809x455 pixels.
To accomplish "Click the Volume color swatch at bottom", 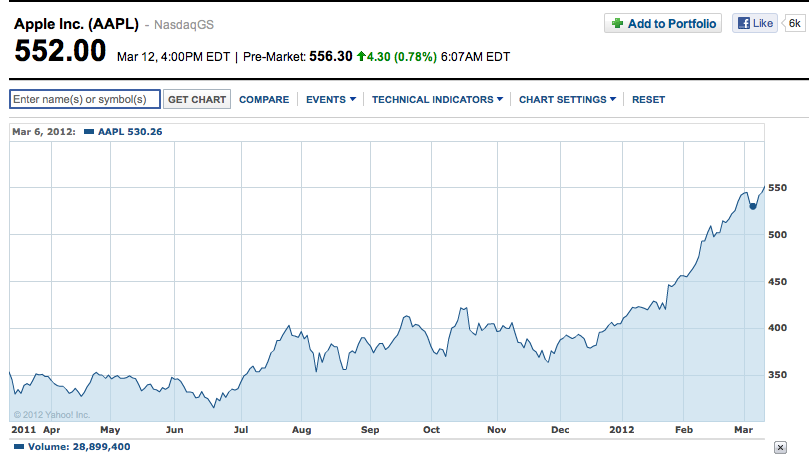I will [19, 447].
